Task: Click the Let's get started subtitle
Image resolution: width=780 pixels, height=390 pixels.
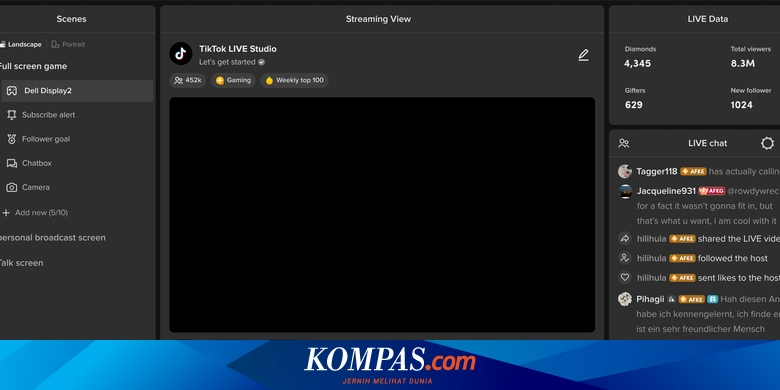Action: pos(227,62)
